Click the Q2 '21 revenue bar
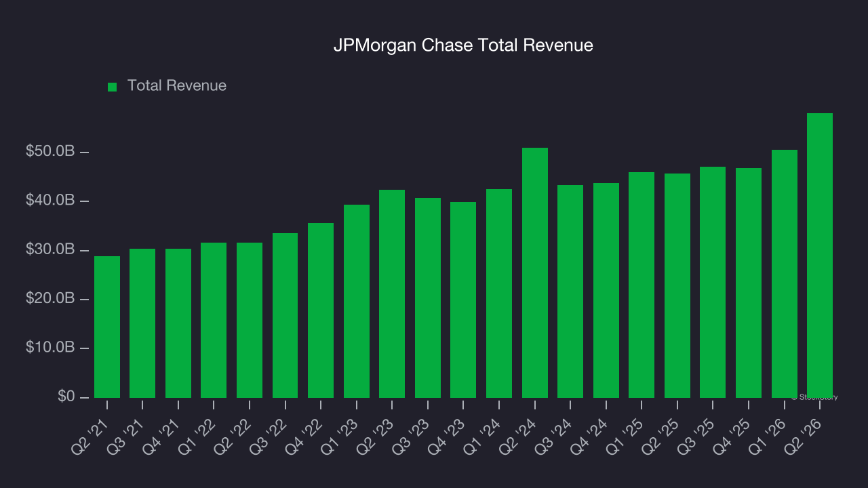 [107, 327]
